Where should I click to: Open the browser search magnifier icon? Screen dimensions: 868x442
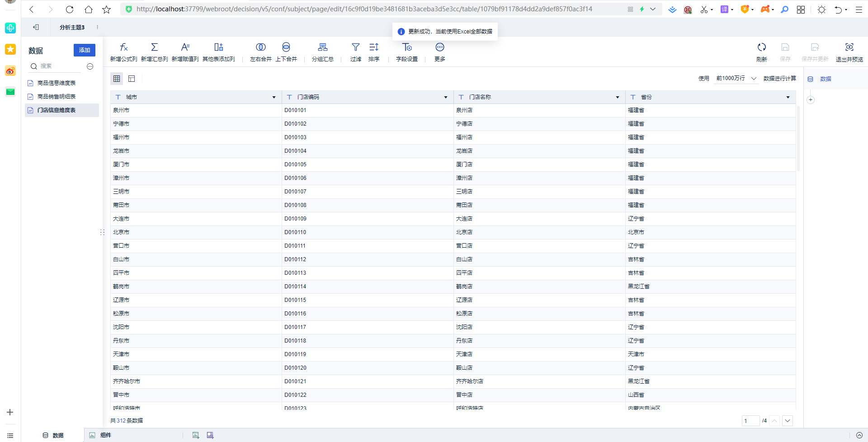tap(785, 9)
